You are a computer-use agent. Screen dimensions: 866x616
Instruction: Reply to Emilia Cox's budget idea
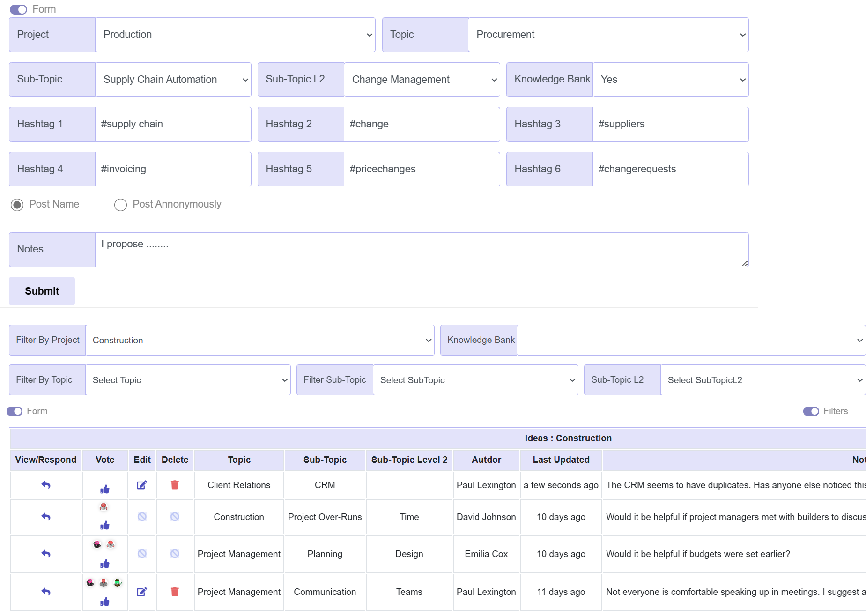pos(45,554)
